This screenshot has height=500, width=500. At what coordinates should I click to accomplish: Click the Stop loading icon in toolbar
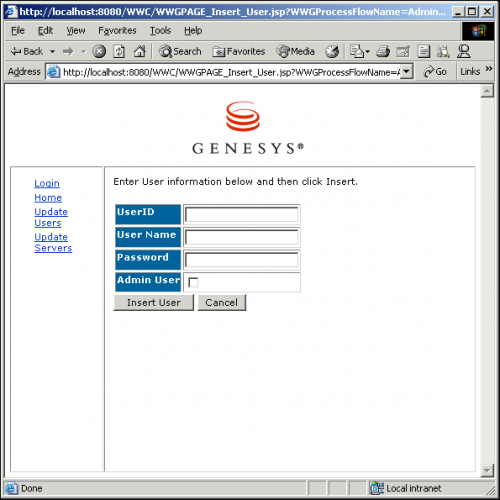[x=99, y=51]
